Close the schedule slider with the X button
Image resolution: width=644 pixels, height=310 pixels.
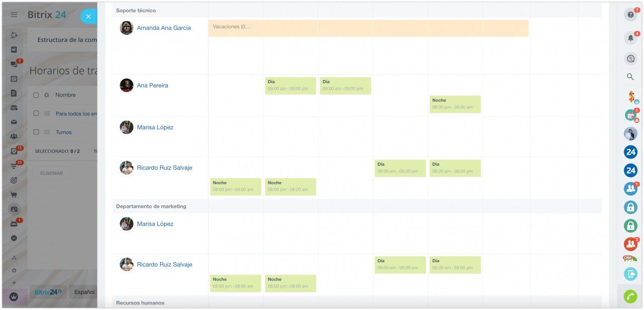[x=89, y=17]
